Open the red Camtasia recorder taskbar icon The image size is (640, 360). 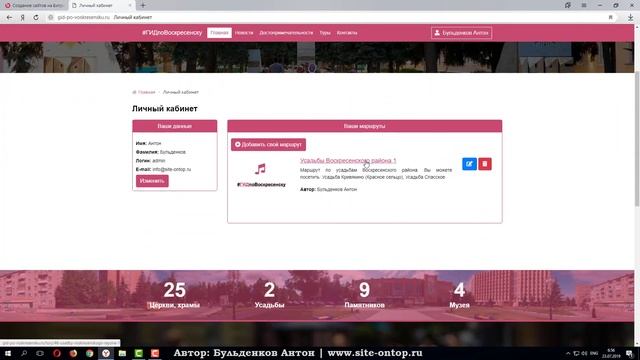[x=155, y=353]
